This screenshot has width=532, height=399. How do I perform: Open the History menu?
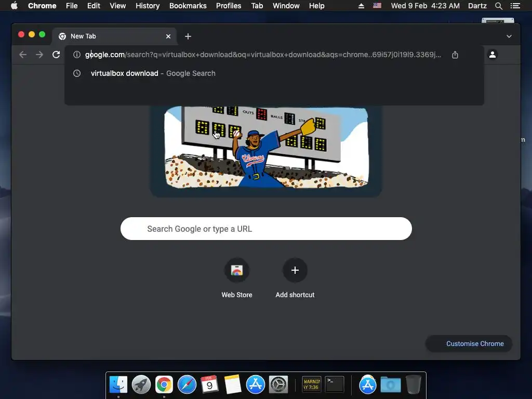(x=148, y=6)
